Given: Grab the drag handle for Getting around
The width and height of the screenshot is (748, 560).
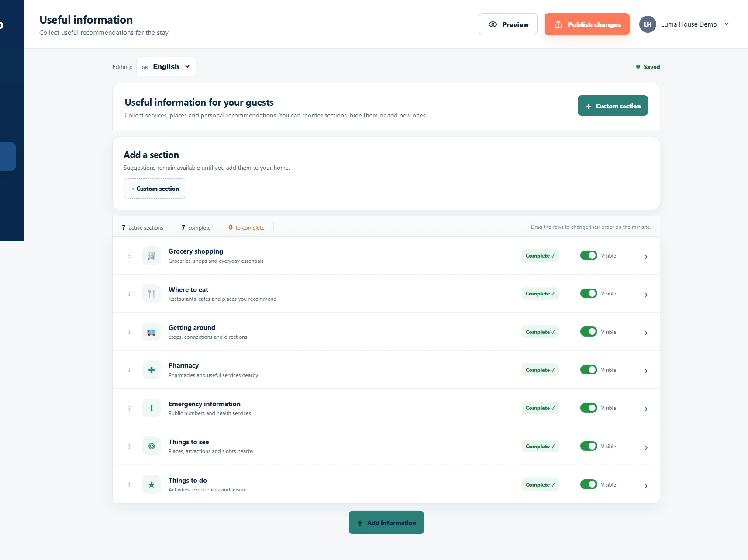Looking at the screenshot, I should click(129, 332).
